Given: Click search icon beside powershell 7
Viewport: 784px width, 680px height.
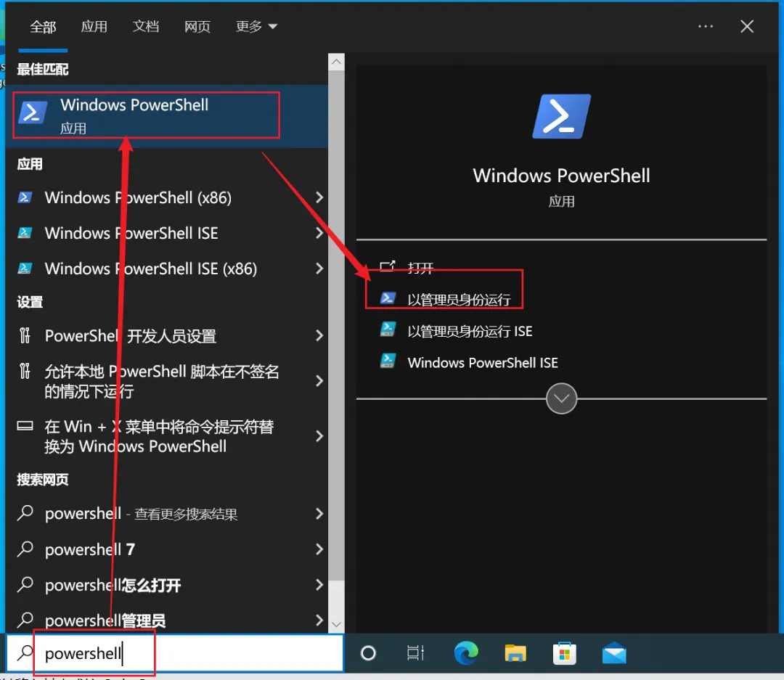Looking at the screenshot, I should coord(25,549).
